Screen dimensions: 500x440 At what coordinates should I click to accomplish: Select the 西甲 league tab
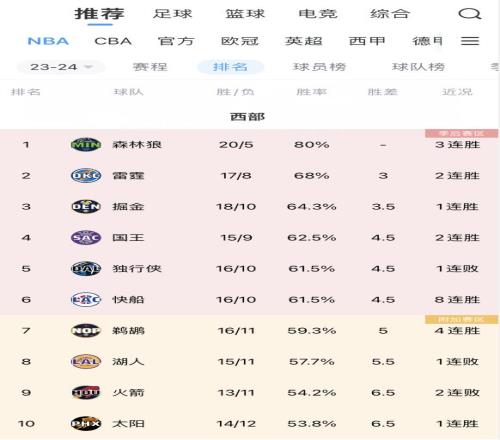point(367,41)
